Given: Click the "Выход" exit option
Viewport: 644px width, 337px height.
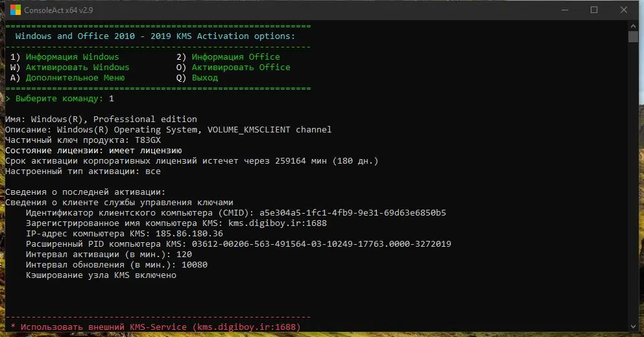Looking at the screenshot, I should pyautogui.click(x=204, y=78).
